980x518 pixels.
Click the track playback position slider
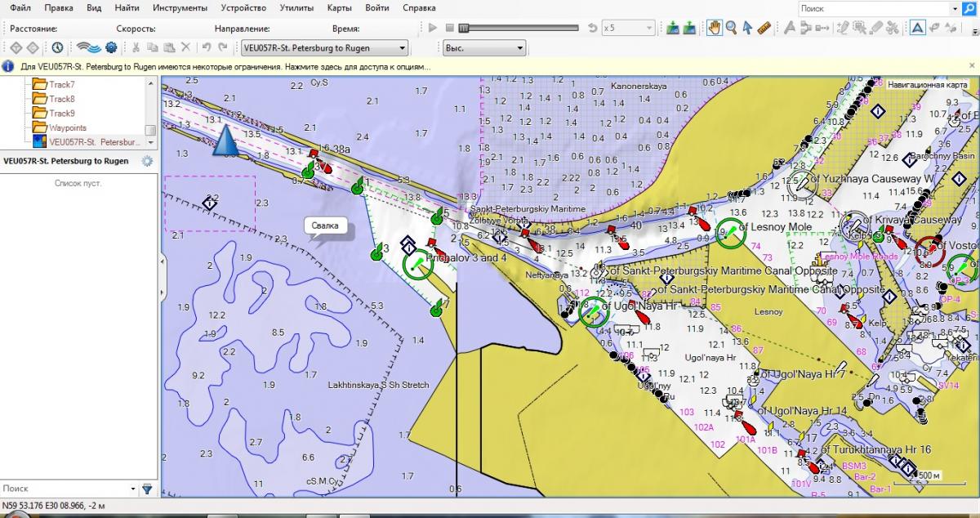[x=464, y=28]
